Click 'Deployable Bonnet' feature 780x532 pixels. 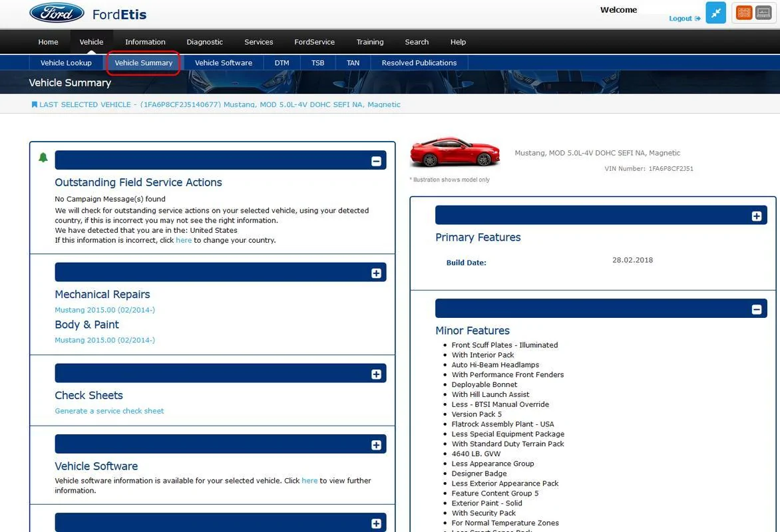(484, 385)
